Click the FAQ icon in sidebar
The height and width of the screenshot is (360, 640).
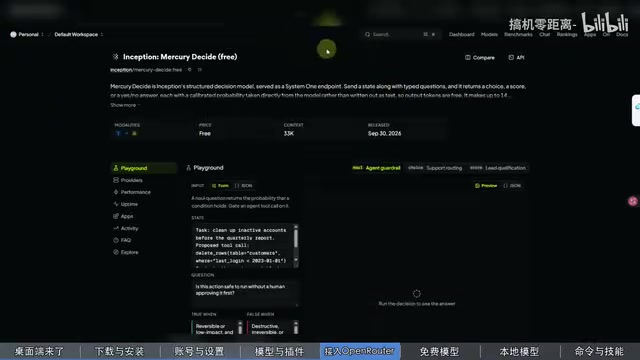116,240
